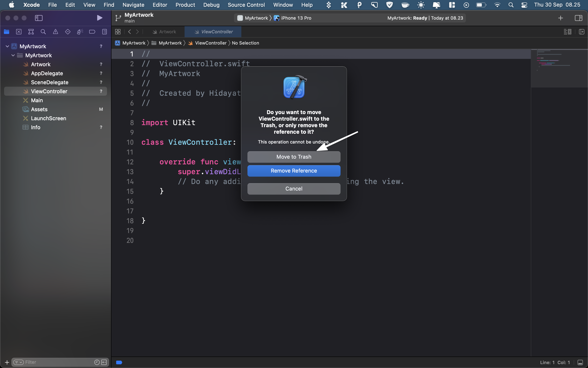Open the Test navigator diamond icon

pos(68,32)
